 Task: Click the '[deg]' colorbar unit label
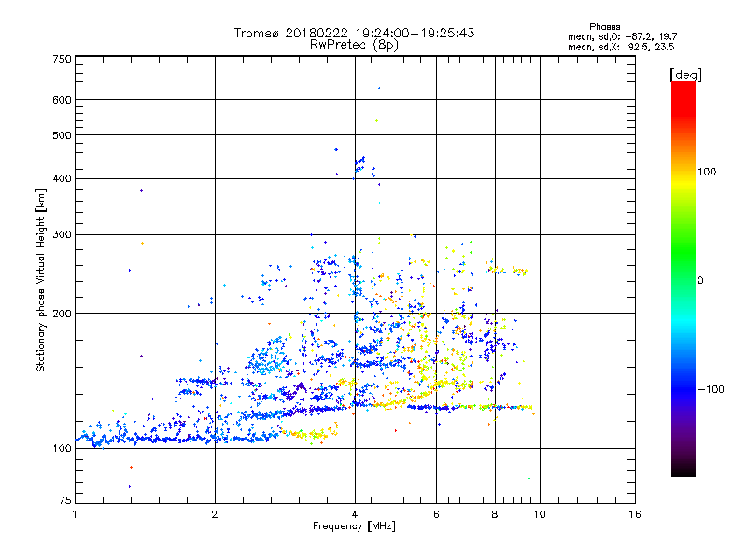click(685, 75)
